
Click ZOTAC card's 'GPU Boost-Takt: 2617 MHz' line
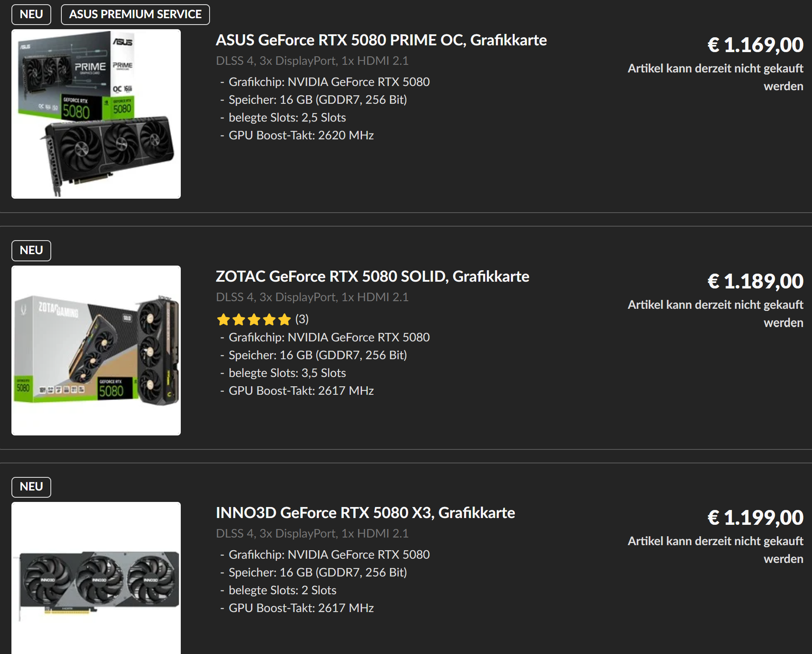point(301,391)
